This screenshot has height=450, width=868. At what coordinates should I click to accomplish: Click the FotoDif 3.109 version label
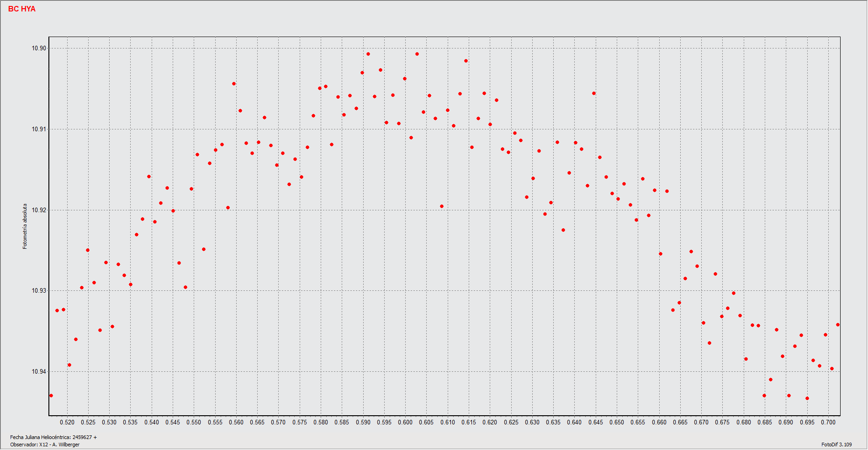point(836,445)
